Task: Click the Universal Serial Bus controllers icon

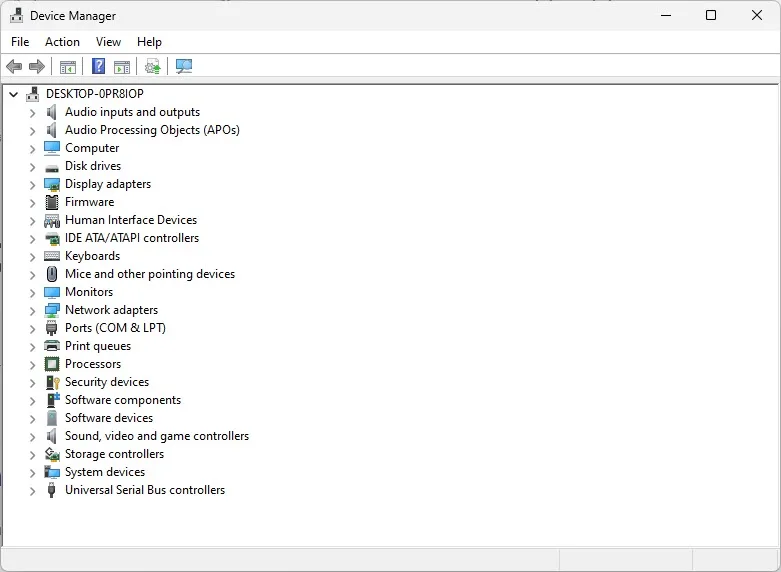Action: click(x=51, y=490)
